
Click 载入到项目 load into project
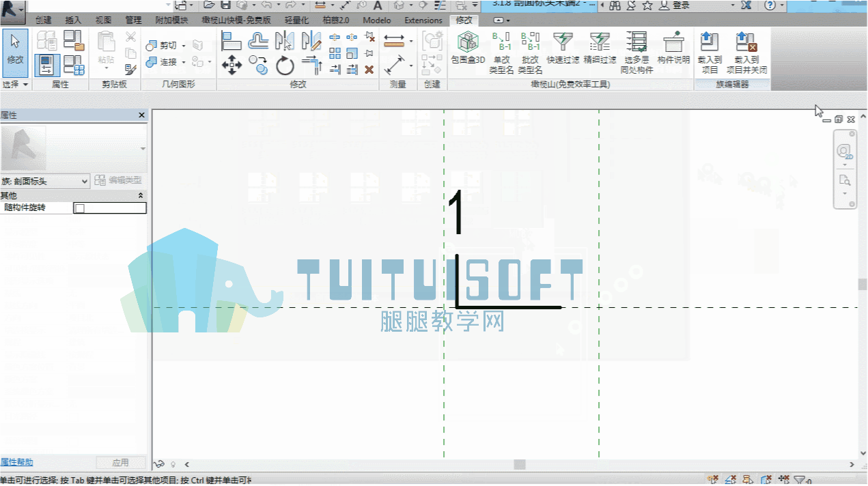[710, 53]
